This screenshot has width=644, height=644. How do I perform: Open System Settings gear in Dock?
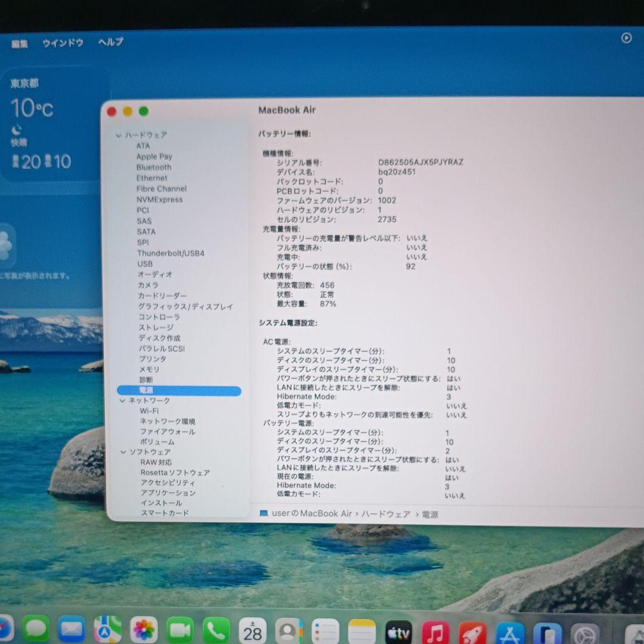[x=585, y=634]
